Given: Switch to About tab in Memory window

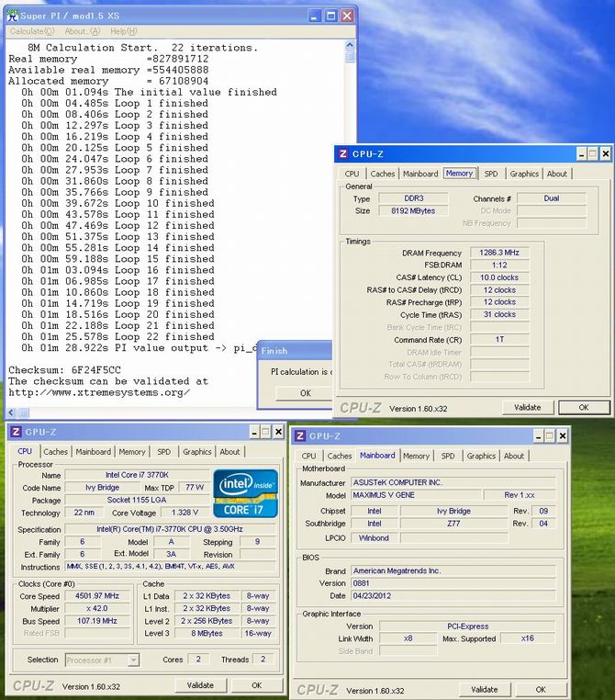Looking at the screenshot, I should click(557, 174).
